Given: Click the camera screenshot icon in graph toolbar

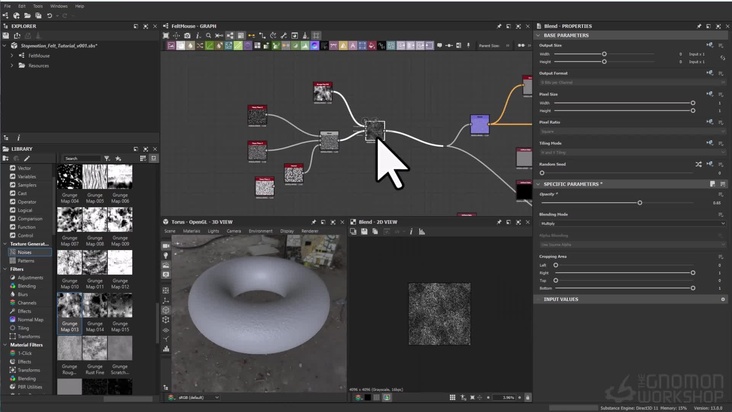Looking at the screenshot, I should pos(186,35).
